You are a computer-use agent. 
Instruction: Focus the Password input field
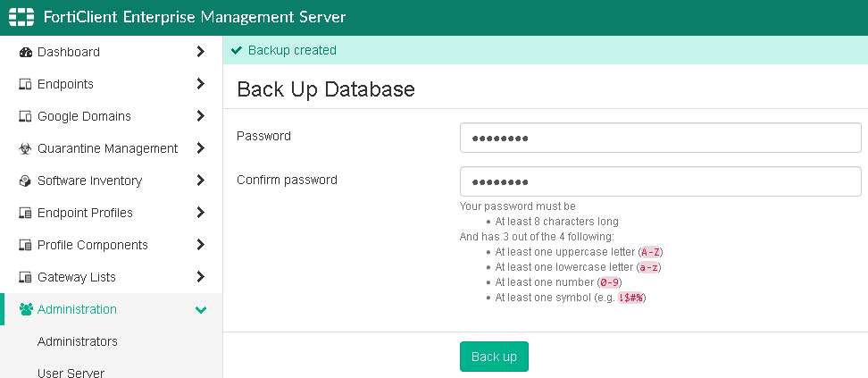pos(660,139)
